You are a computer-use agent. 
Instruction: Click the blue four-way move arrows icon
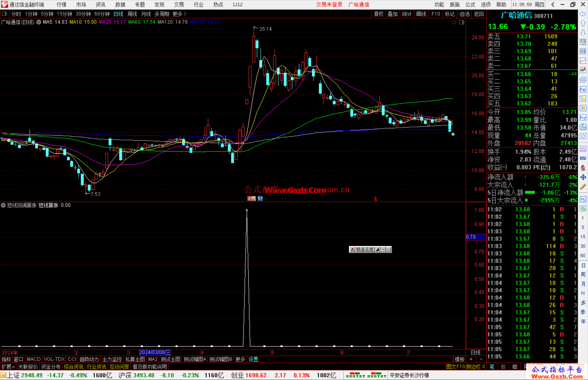(x=583, y=177)
